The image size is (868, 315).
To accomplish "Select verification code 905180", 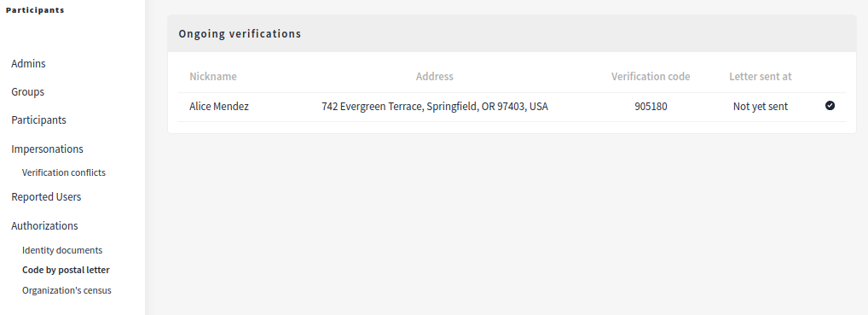I will point(651,107).
